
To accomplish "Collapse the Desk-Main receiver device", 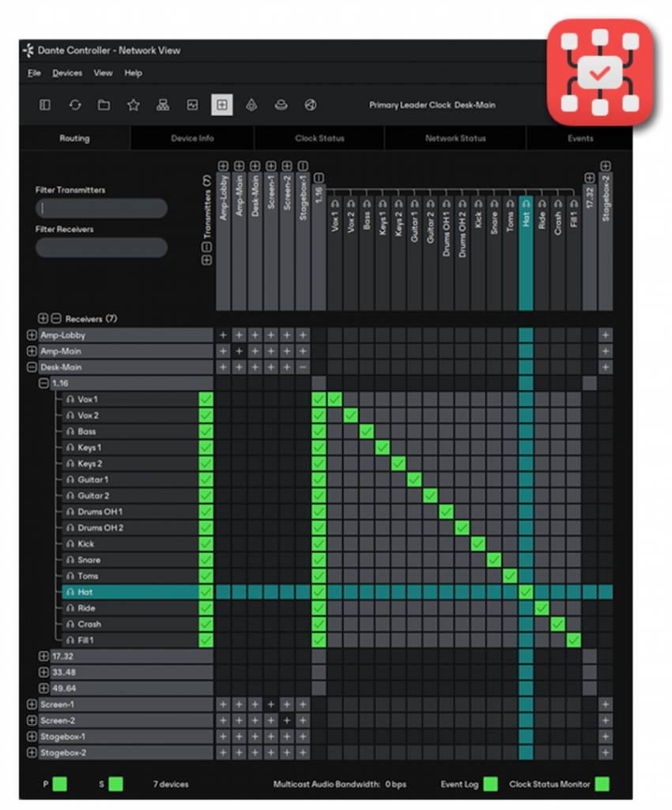I will tap(32, 367).
